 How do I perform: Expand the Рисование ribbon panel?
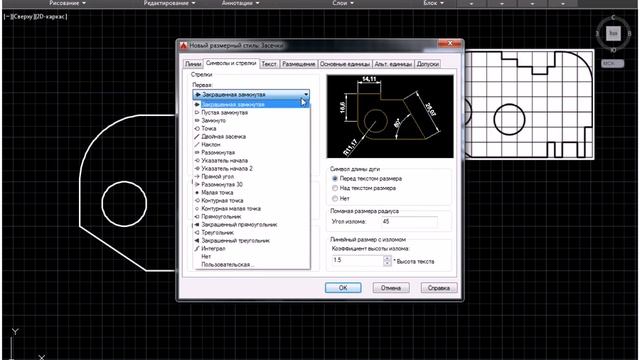[67, 3]
